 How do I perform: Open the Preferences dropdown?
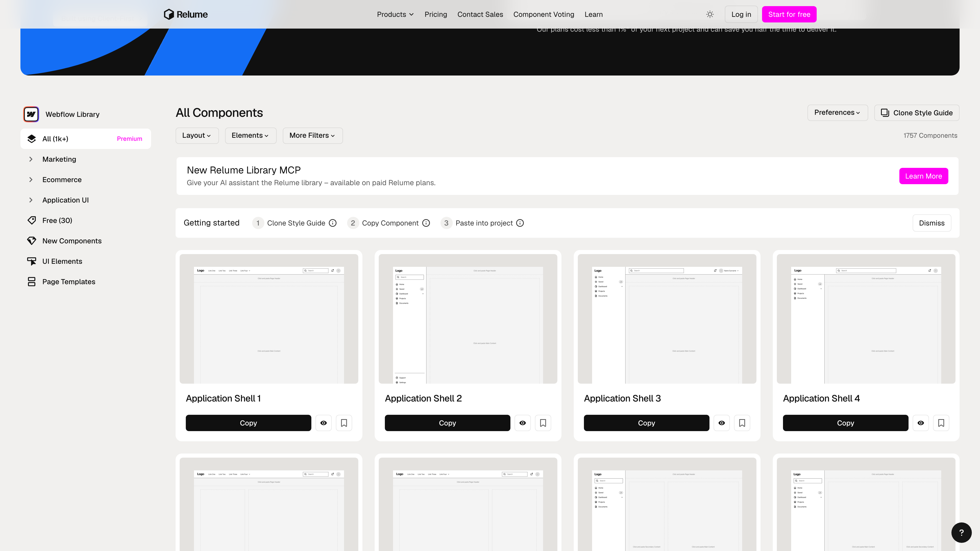(837, 112)
